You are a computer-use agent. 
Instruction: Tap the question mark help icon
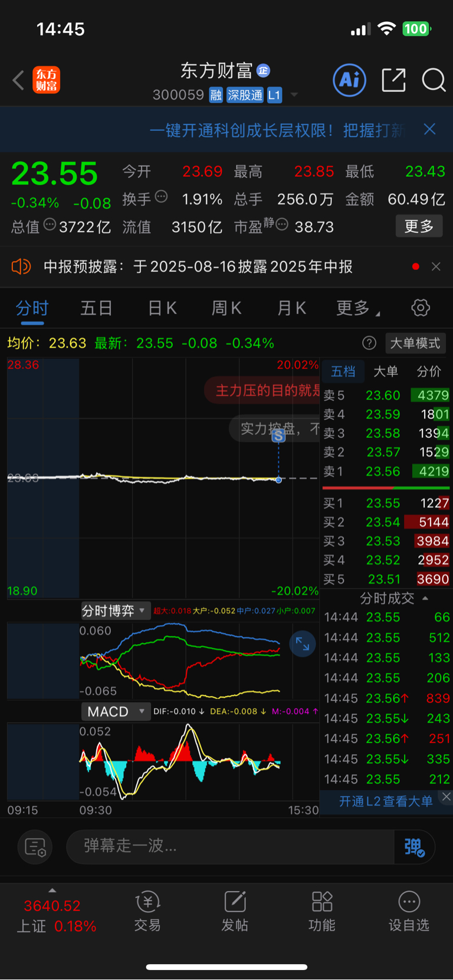(x=369, y=343)
